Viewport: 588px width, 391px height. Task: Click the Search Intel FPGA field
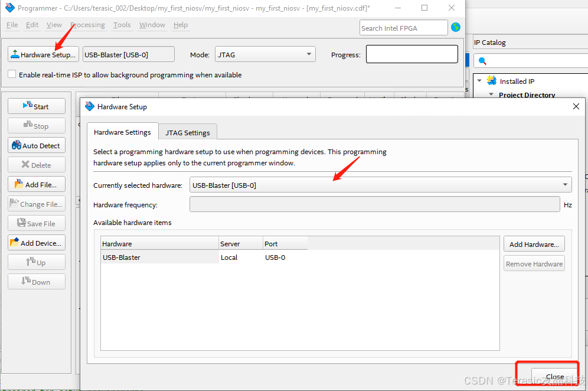point(403,28)
